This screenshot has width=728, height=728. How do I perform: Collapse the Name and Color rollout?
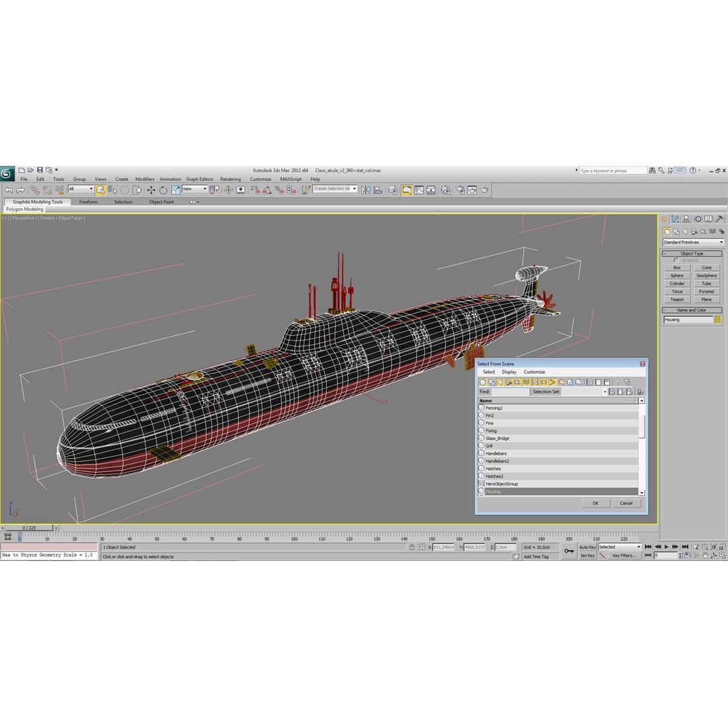pyautogui.click(x=692, y=310)
